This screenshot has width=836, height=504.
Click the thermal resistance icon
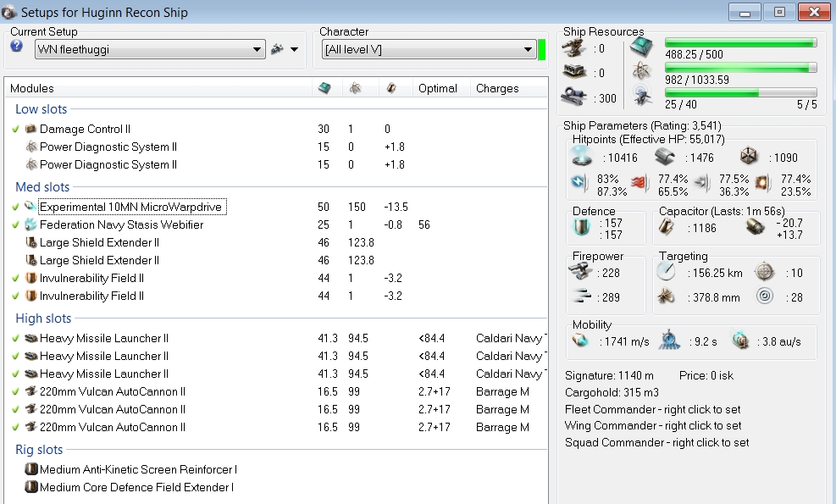(x=639, y=184)
